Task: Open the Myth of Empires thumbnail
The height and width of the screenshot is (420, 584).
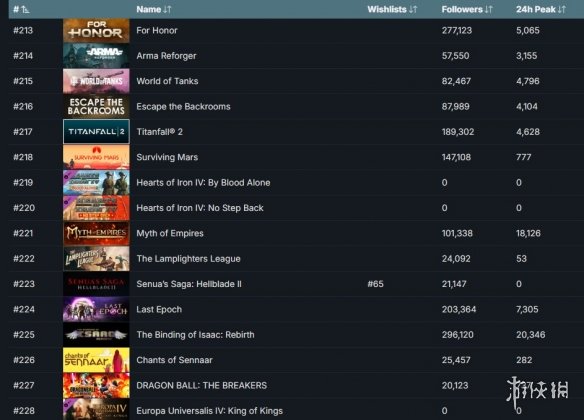Action: coord(96,233)
